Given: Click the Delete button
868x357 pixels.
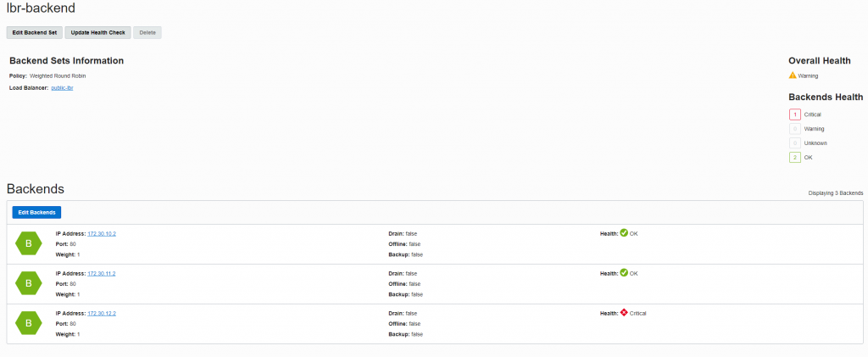Looking at the screenshot, I should pyautogui.click(x=147, y=32).
